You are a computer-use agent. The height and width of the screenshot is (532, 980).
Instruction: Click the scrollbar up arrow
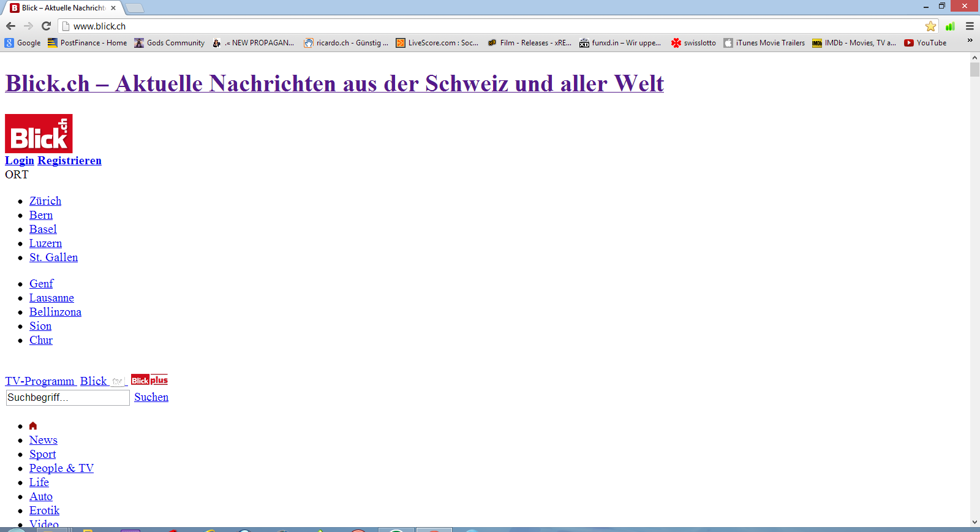point(974,58)
